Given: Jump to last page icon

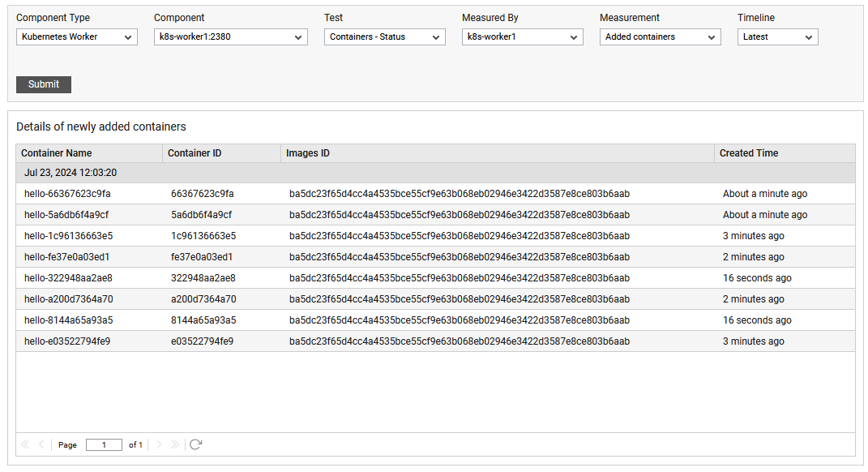Looking at the screenshot, I should click(175, 445).
